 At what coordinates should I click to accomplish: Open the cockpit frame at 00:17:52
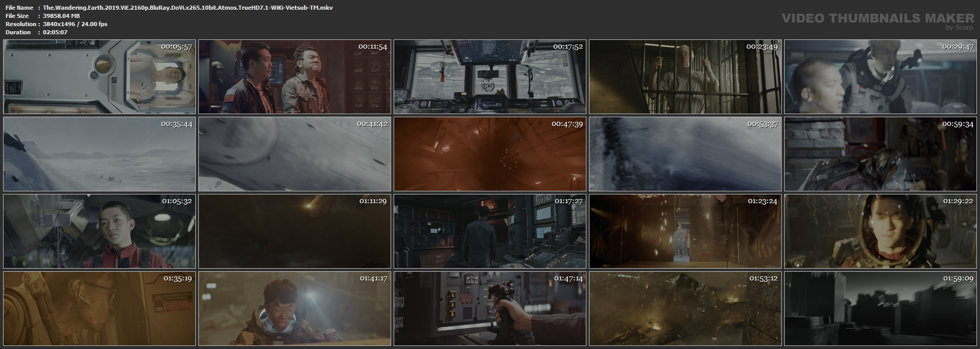tap(490, 77)
